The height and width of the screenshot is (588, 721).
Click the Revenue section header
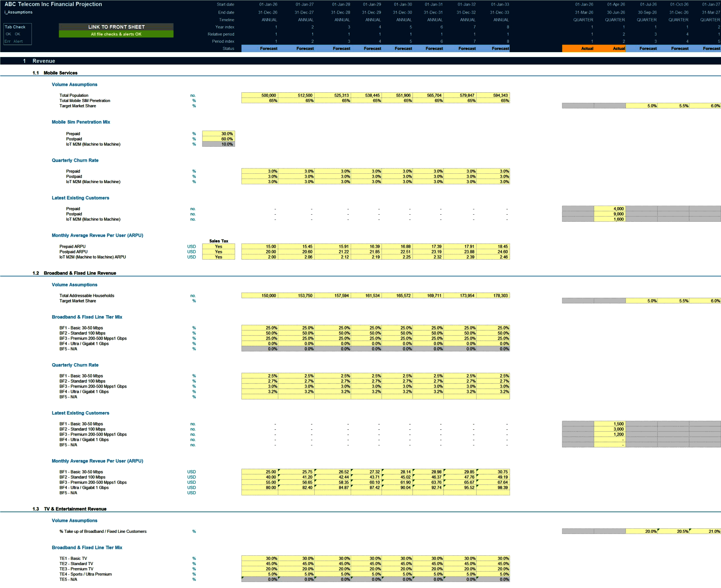point(44,61)
